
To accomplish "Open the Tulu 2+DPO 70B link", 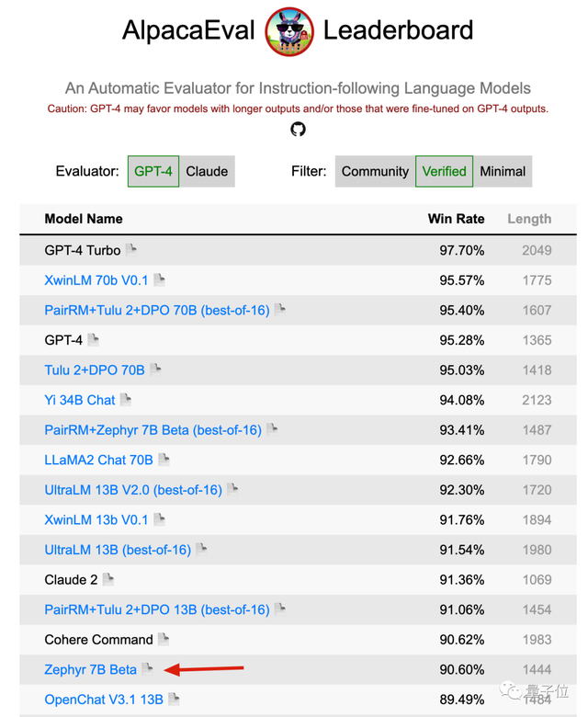I will [x=95, y=370].
